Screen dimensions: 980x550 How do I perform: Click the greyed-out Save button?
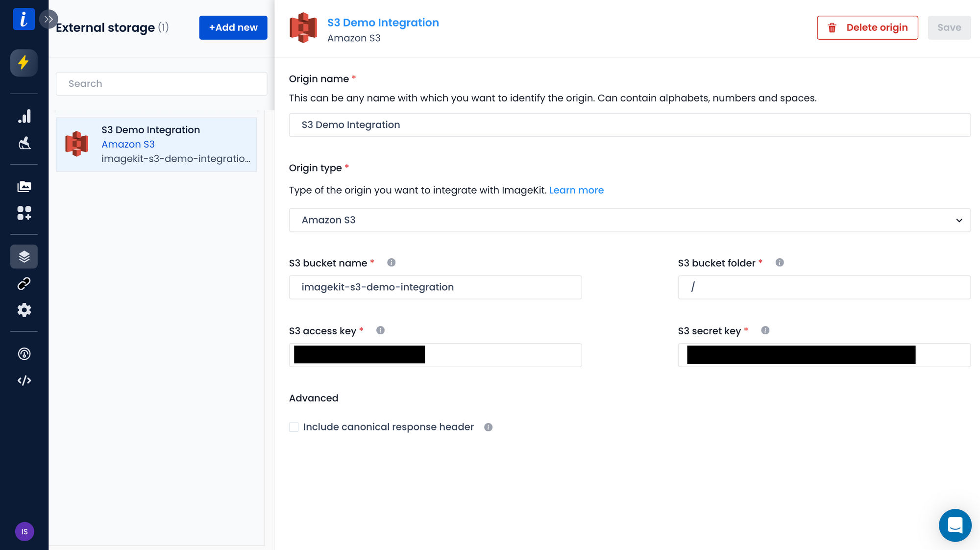[949, 27]
